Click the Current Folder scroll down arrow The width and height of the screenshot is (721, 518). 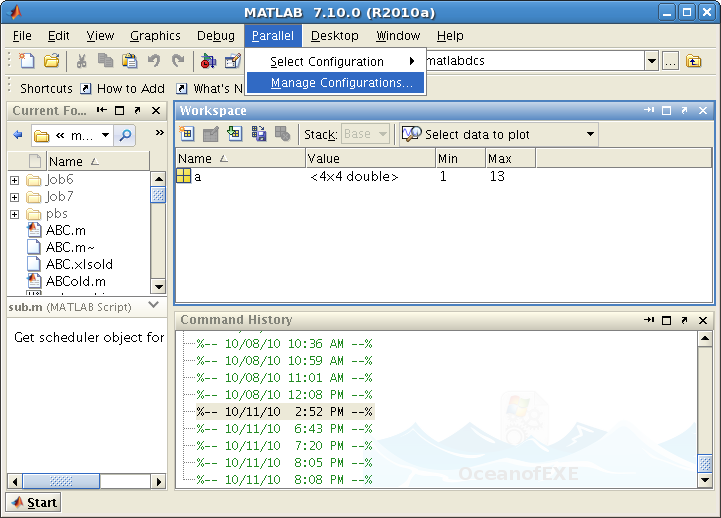(158, 287)
